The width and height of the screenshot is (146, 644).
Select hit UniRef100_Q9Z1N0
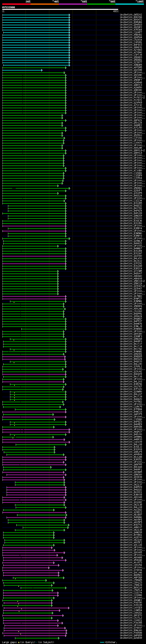point(131,75)
